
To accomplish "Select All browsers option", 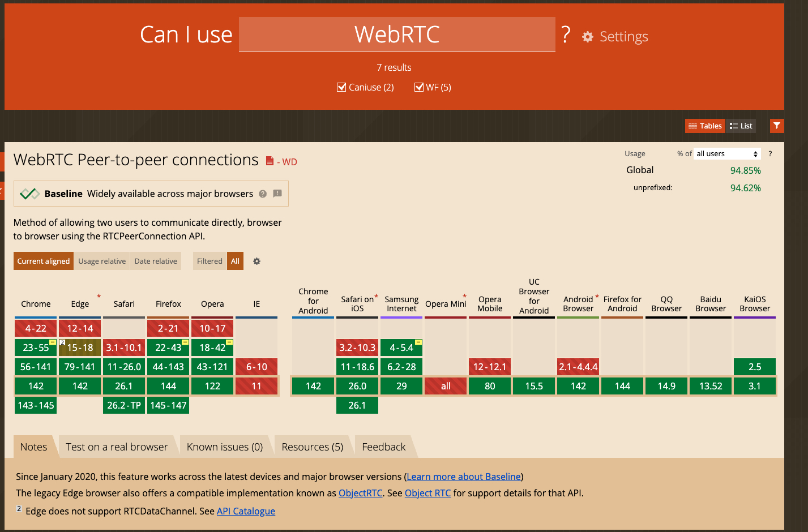I will (x=235, y=261).
